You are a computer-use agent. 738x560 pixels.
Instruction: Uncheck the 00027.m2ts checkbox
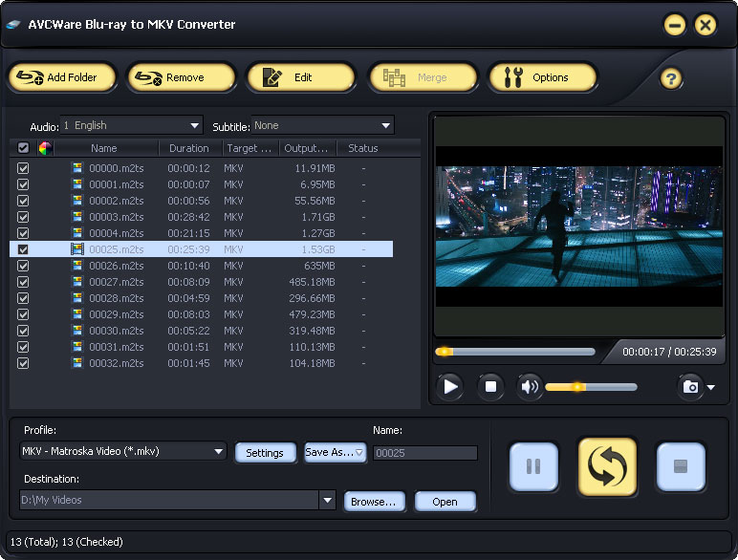point(23,282)
